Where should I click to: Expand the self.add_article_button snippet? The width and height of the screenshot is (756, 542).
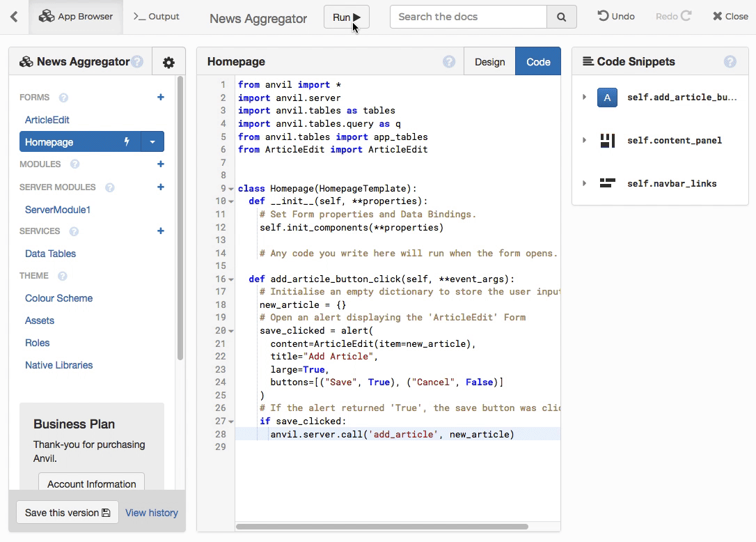584,97
